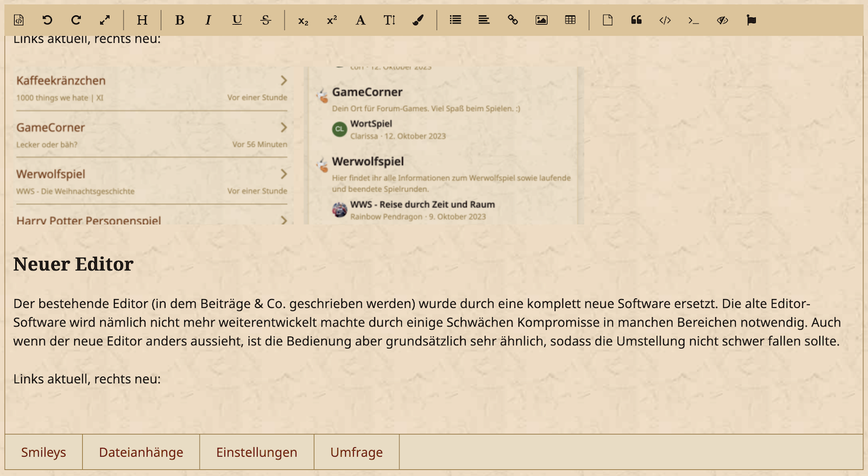Open the Umfrage tab
This screenshot has height=476, width=868.
(357, 452)
